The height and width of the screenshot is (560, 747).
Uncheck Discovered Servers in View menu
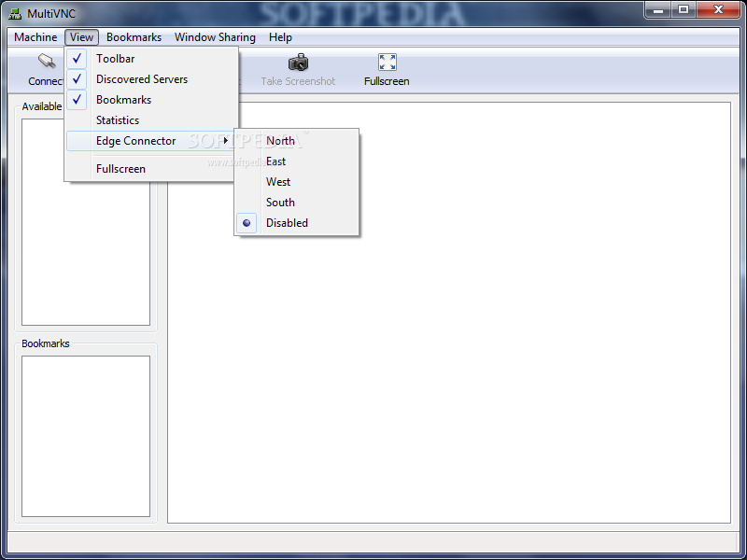151,79
